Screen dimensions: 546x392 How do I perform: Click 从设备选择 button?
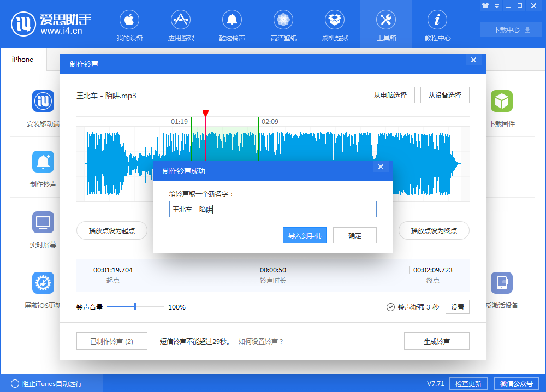(x=445, y=95)
